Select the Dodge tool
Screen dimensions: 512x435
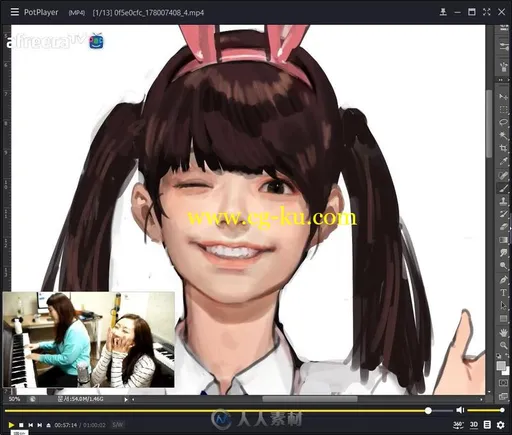tap(503, 266)
